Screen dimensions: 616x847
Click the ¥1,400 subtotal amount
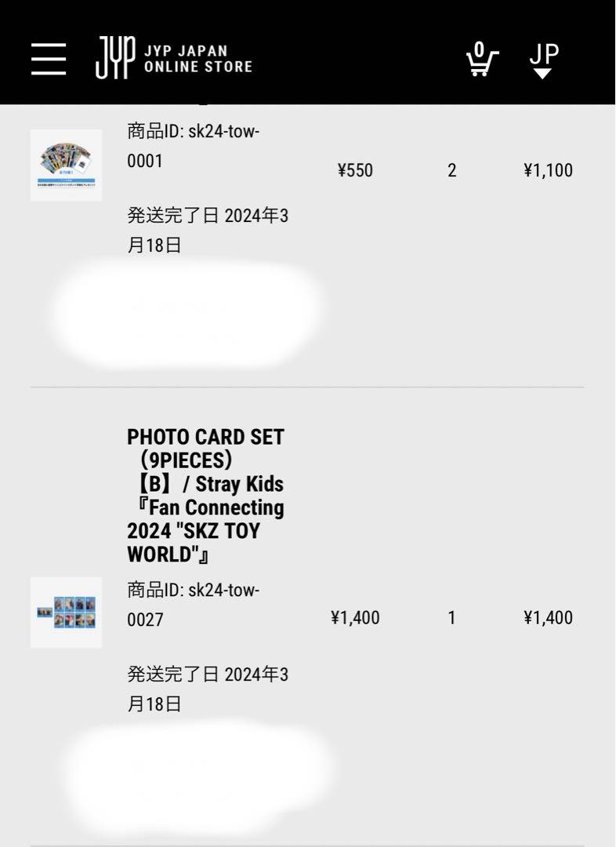click(x=548, y=617)
